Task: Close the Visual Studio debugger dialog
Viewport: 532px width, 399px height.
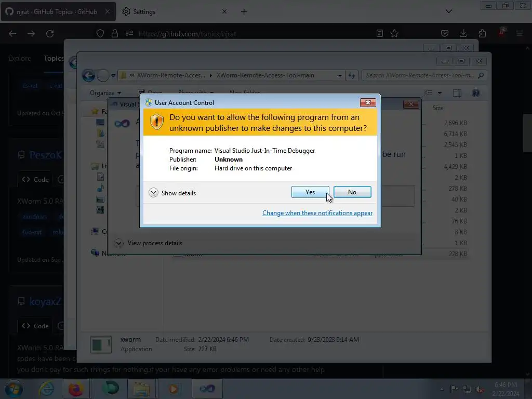Action: 411,104
